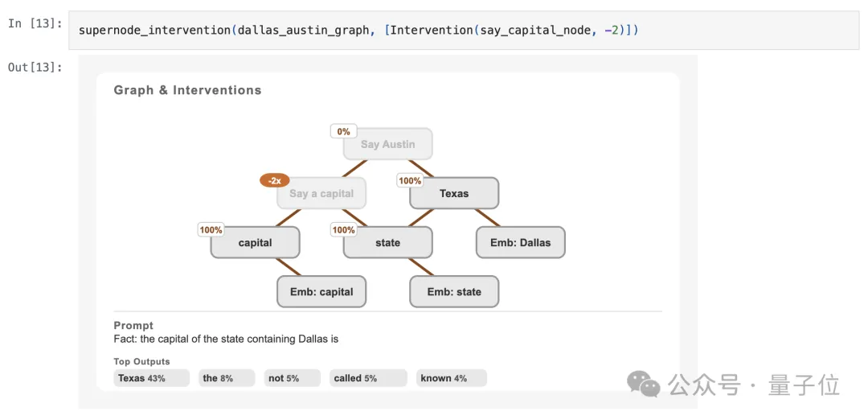Click the '100%' badge on capital node
Image resolution: width=868 pixels, height=420 pixels.
[211, 230]
